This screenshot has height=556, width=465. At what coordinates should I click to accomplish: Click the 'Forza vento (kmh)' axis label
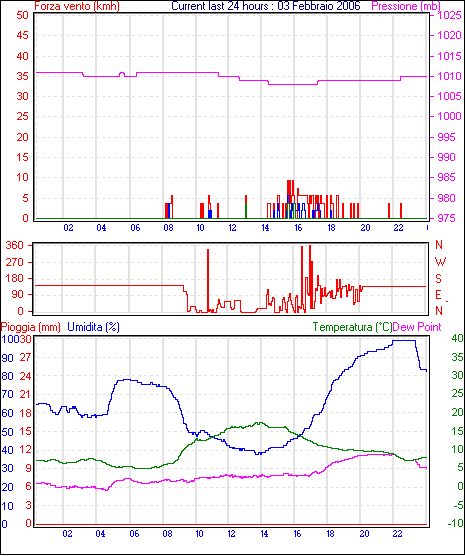pyautogui.click(x=77, y=6)
